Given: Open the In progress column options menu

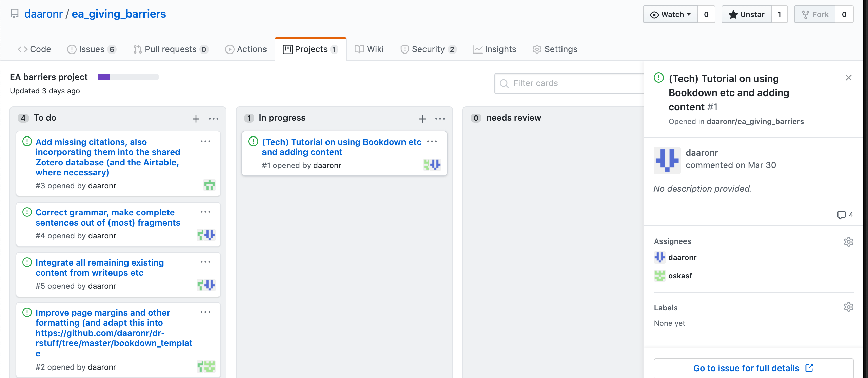Looking at the screenshot, I should coord(440,119).
